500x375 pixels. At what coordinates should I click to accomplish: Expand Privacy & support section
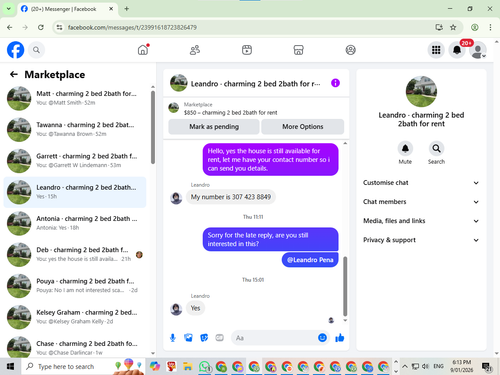[421, 240]
